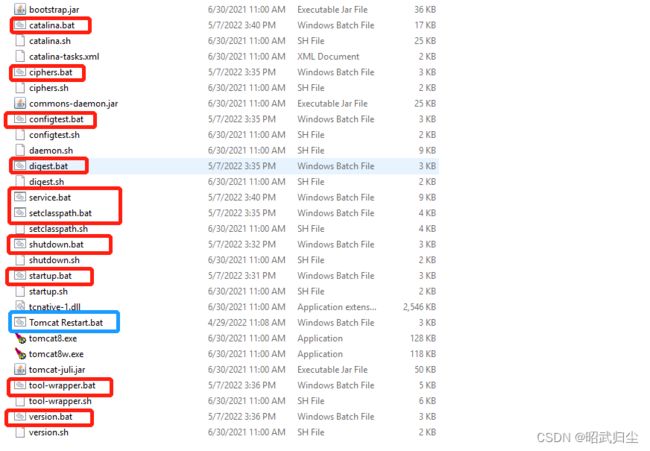Image resolution: width=650 pixels, height=451 pixels.
Task: Click the commons-daemon.jar file icon
Action: click(20, 103)
